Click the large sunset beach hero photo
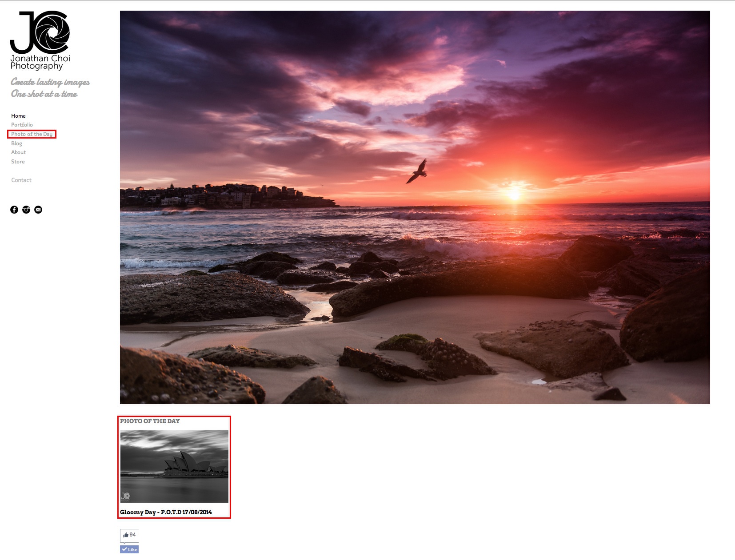This screenshot has height=560, width=735. click(415, 207)
